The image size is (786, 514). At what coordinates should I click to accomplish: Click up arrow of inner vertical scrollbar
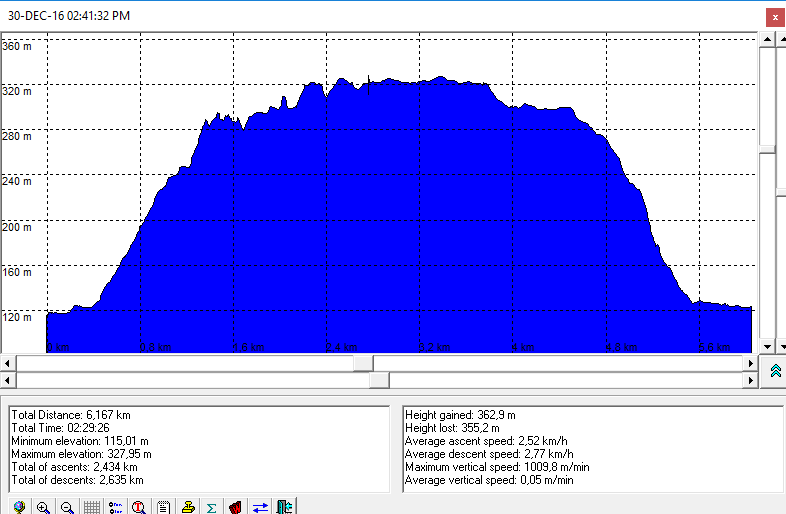pyautogui.click(x=767, y=38)
